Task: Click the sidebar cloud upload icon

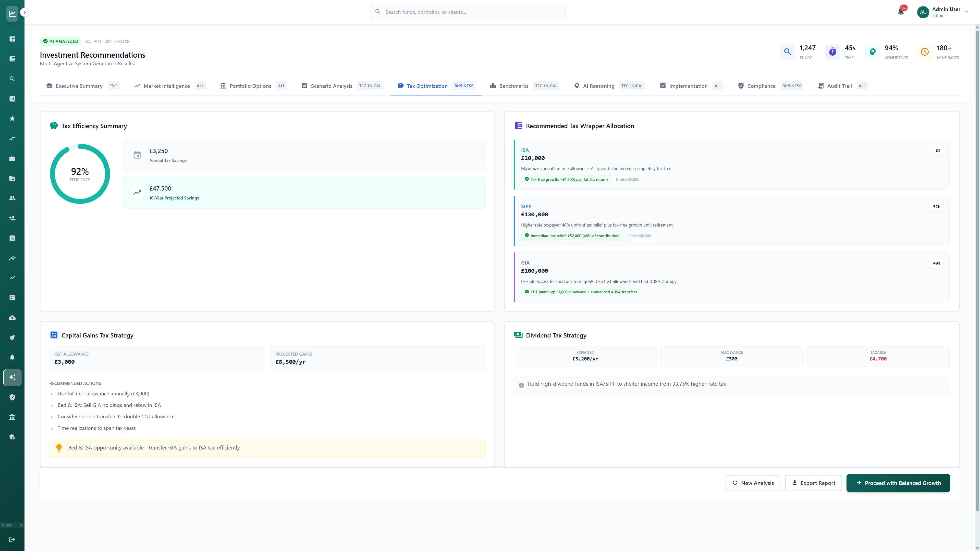Action: pyautogui.click(x=12, y=318)
